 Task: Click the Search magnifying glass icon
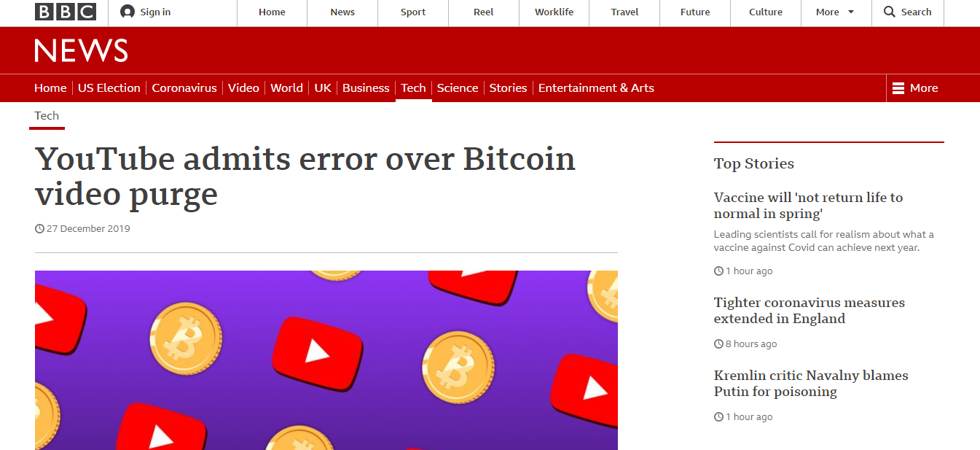coord(890,12)
